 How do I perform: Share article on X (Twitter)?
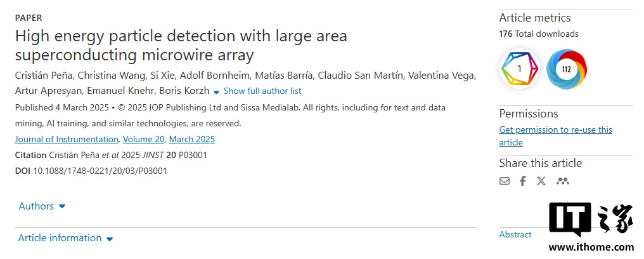541,181
